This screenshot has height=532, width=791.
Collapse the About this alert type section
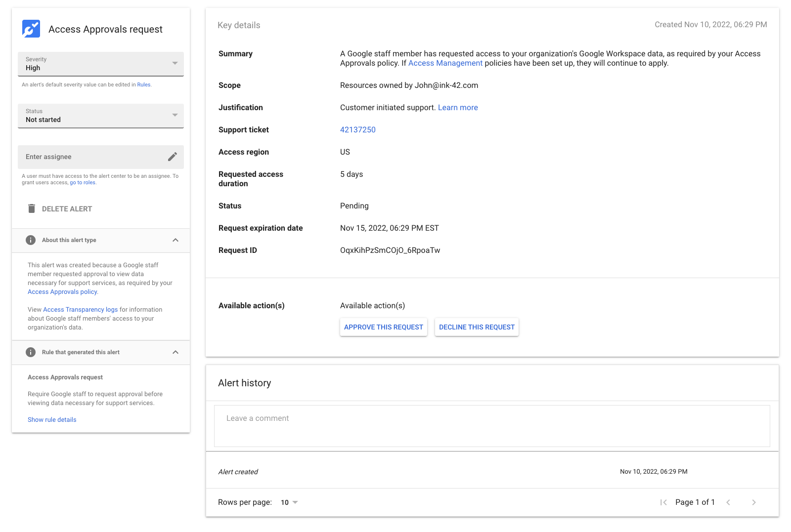(x=176, y=240)
